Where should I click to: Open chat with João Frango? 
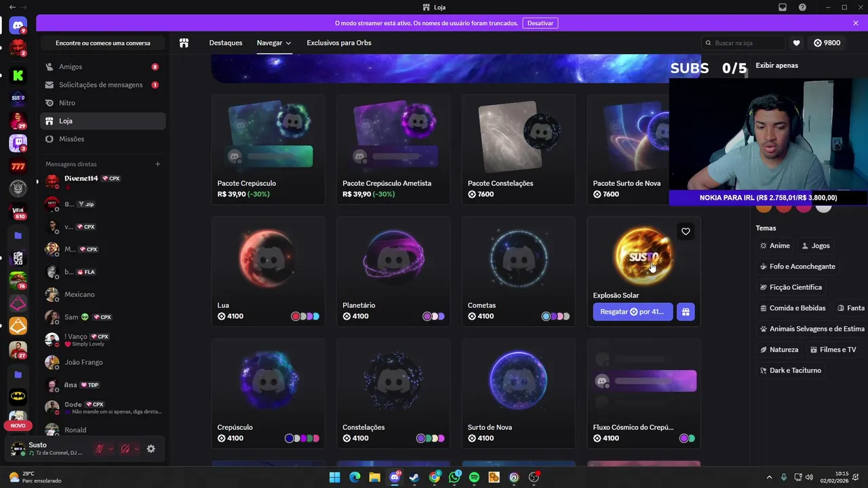[103, 363]
